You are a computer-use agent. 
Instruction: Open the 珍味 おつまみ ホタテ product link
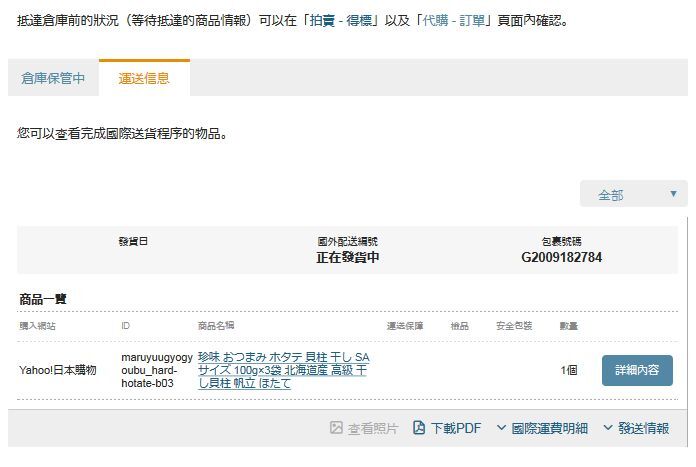click(x=283, y=370)
